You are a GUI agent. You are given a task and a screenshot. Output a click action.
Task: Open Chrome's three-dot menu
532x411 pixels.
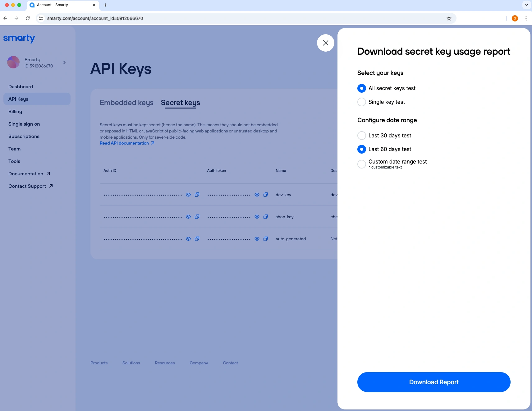click(x=526, y=18)
